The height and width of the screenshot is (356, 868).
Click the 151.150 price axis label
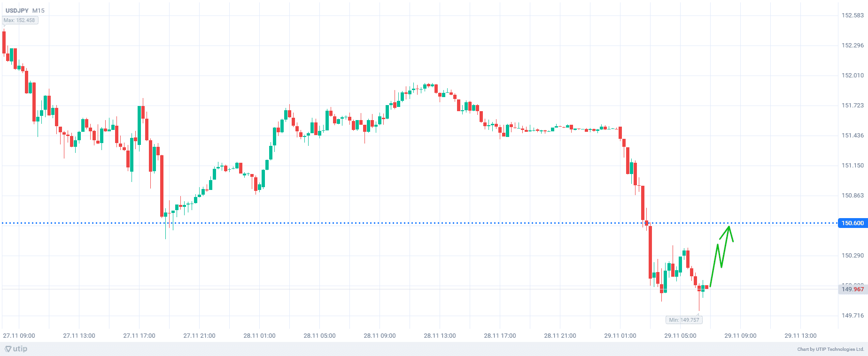click(x=852, y=166)
